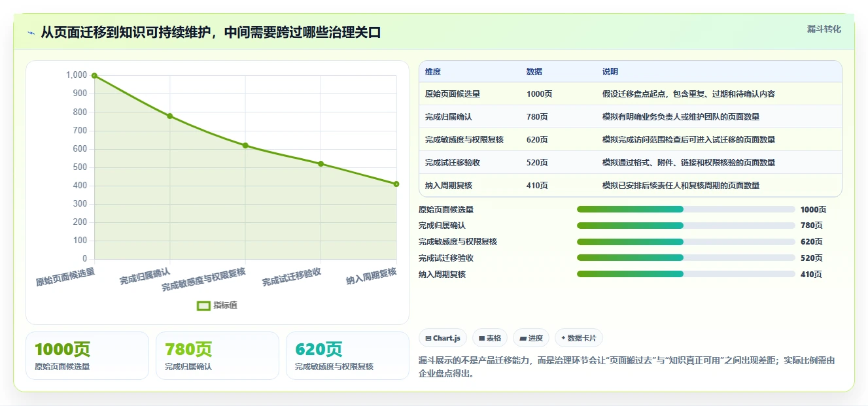Click the progress bar for 完成归属确认
868x406 pixels.
coord(686,226)
